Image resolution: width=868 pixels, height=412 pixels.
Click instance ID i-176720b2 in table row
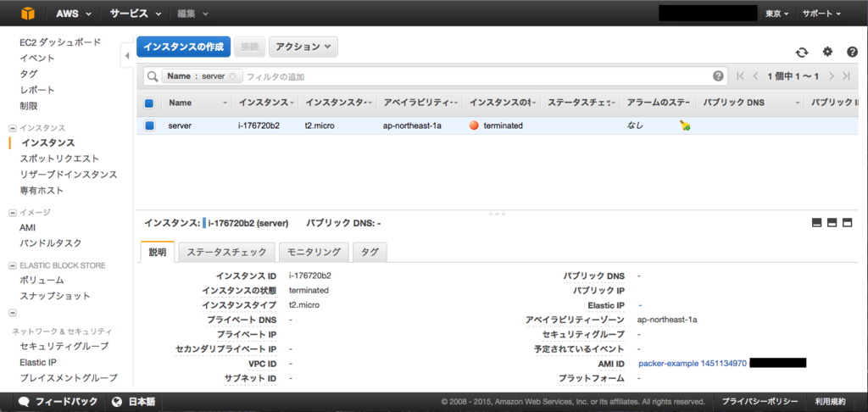tap(259, 125)
